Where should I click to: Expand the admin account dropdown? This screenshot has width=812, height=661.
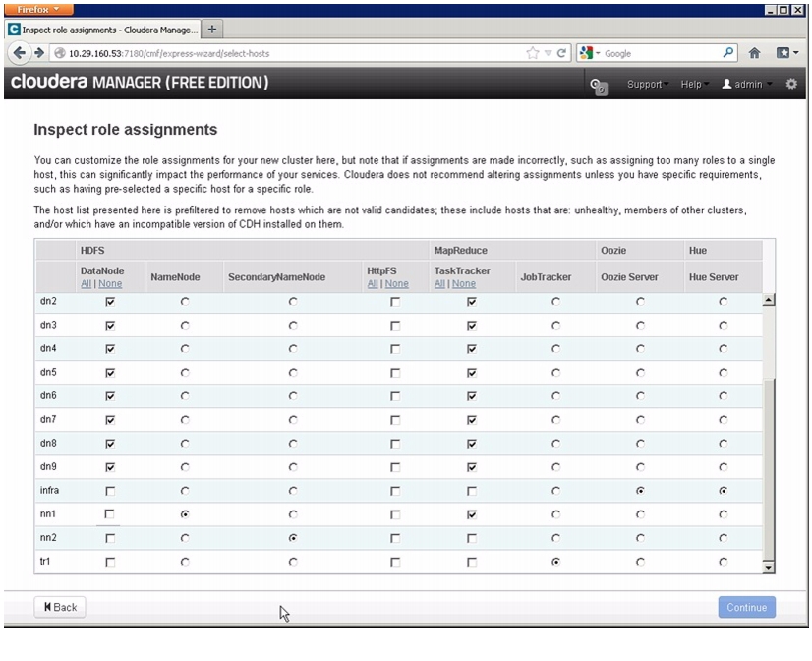pyautogui.click(x=747, y=84)
